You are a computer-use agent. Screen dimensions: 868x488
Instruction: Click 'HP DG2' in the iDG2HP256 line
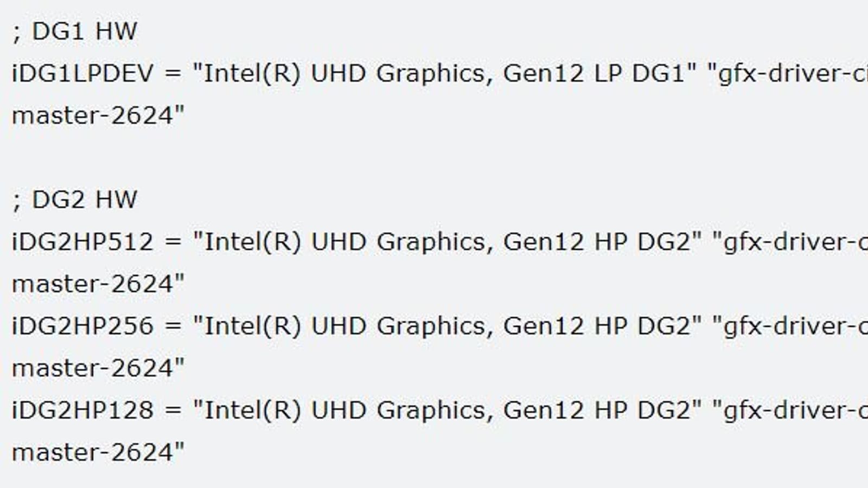click(x=643, y=326)
